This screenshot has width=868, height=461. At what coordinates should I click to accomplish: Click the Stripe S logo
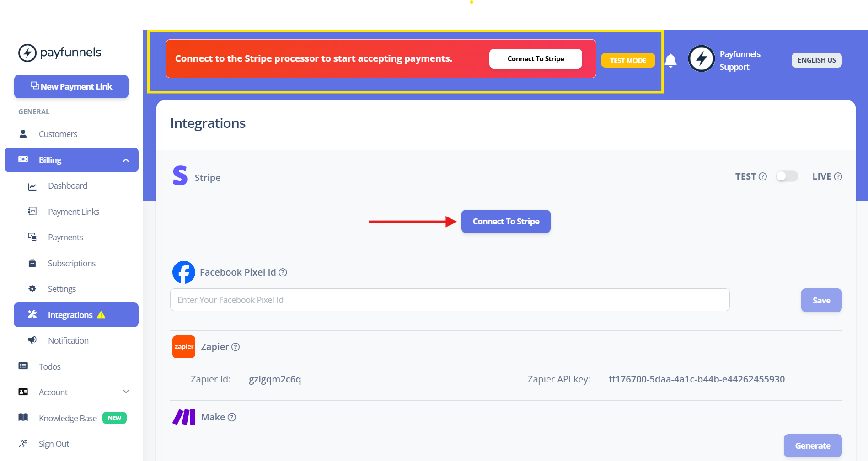pyautogui.click(x=180, y=175)
